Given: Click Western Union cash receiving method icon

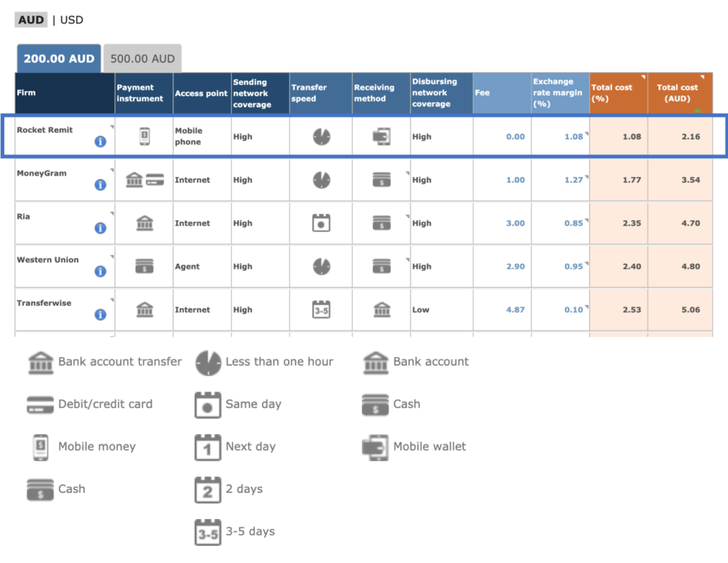Looking at the screenshot, I should click(382, 266).
